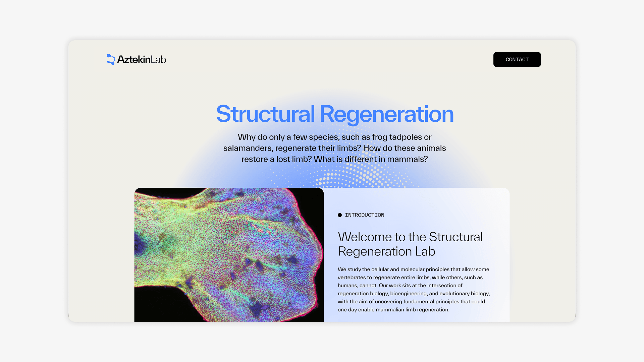Click the text 'one day enable mammalian limb regeneration'

coord(393,310)
